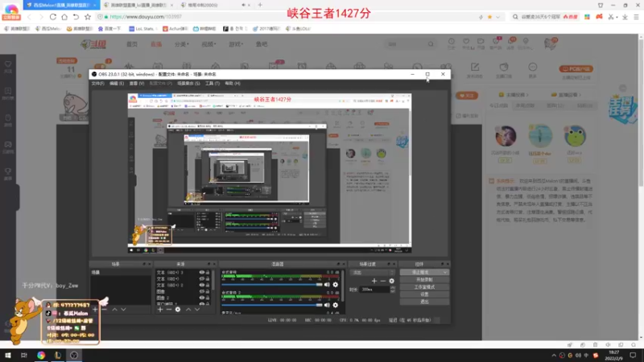The height and width of the screenshot is (362, 644).
Task: Lock the 图像 source
Action: click(x=208, y=291)
